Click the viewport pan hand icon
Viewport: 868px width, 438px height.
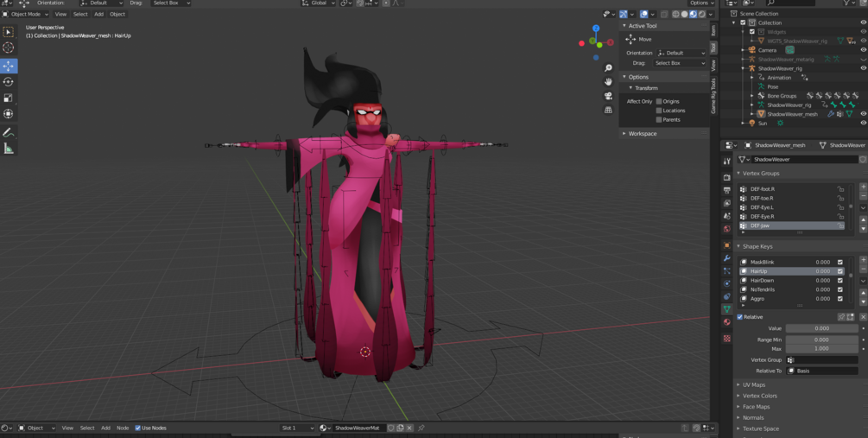(608, 82)
